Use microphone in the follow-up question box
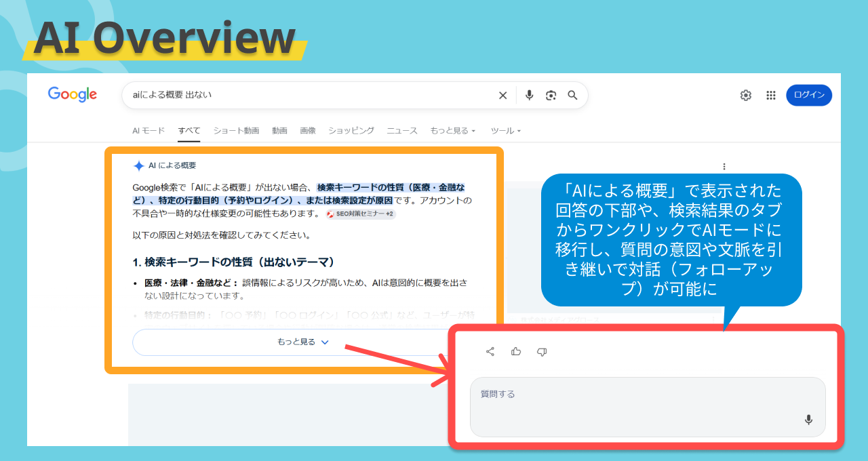This screenshot has height=461, width=868. click(808, 420)
